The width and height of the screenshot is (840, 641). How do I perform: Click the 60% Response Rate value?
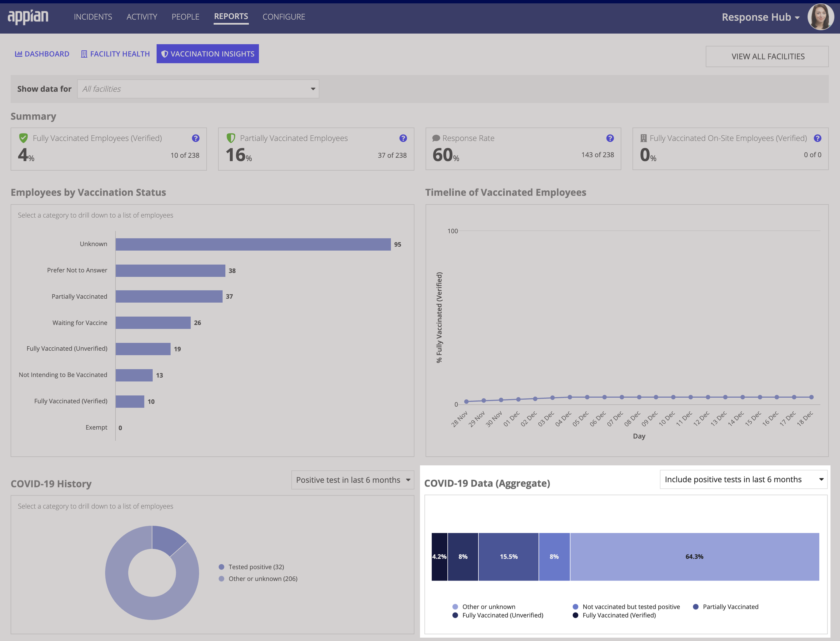pos(445,155)
